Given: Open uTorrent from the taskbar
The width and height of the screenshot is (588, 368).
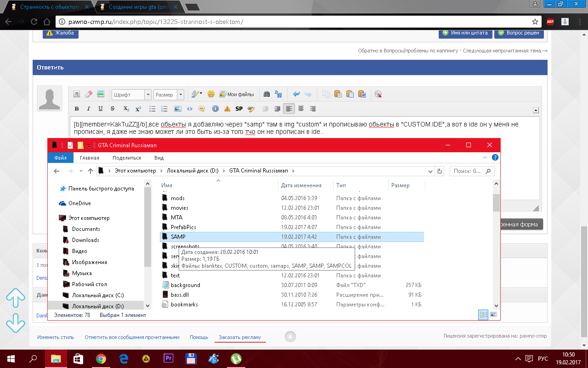Looking at the screenshot, I should click(x=236, y=359).
